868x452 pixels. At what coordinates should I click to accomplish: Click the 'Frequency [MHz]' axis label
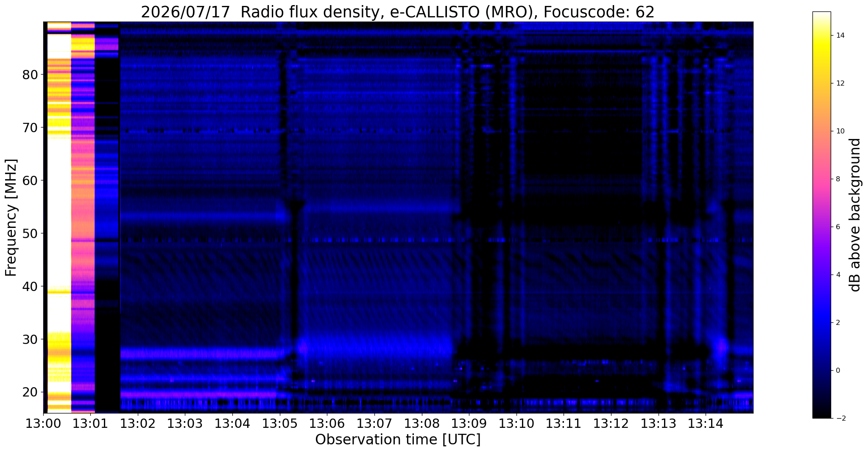[11, 217]
